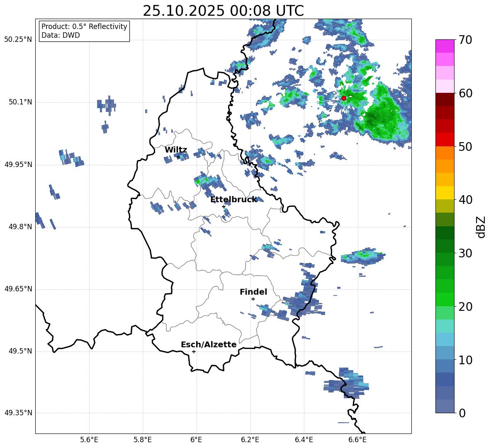Screen dimensions: 491x448
Task: Click the 20 value on colorbar
Action: pos(465,307)
